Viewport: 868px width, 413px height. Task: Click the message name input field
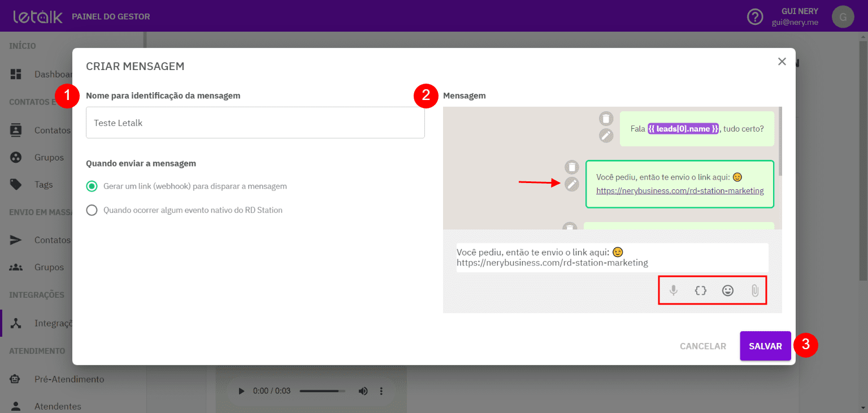(x=255, y=123)
